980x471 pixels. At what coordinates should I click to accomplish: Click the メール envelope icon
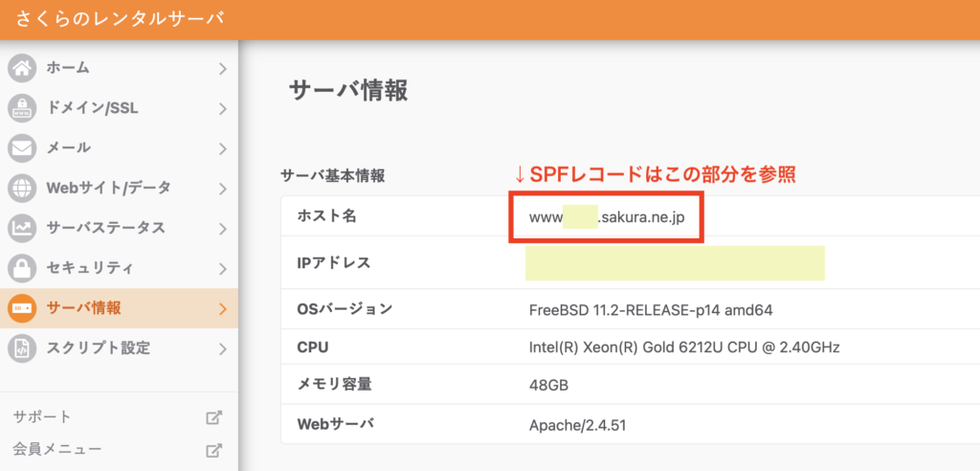[23, 149]
